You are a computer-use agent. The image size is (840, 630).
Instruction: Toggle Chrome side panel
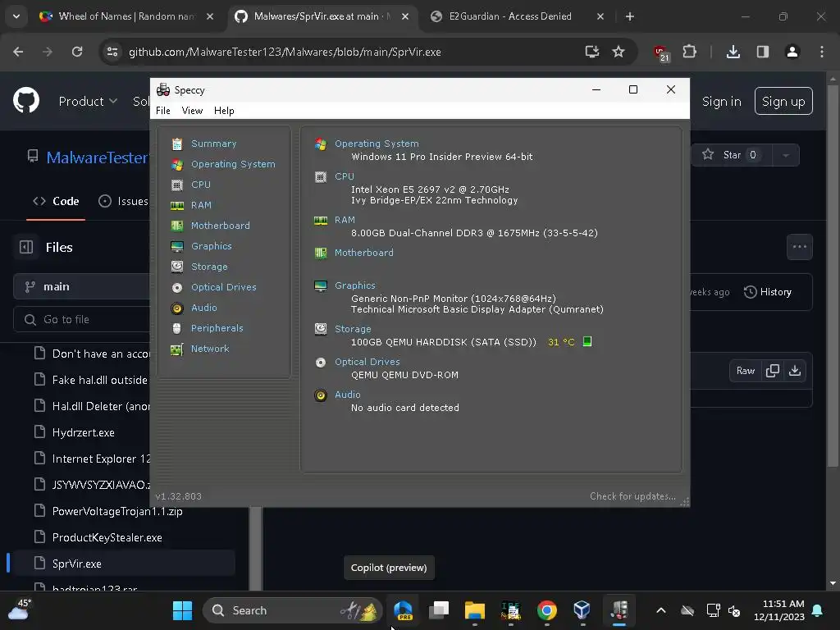(763, 52)
